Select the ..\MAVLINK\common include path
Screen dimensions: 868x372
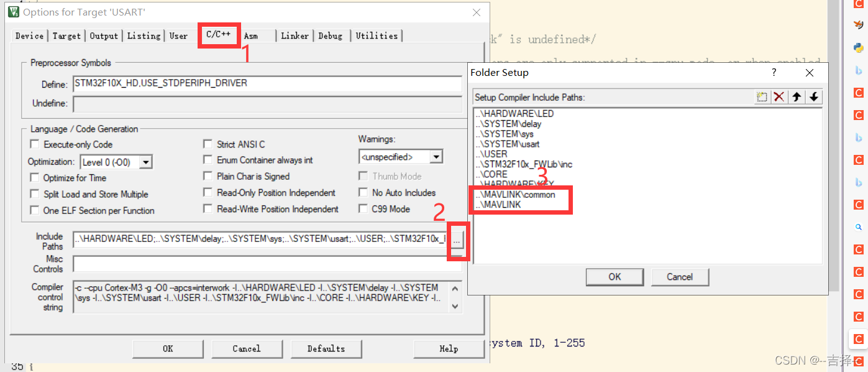(515, 195)
